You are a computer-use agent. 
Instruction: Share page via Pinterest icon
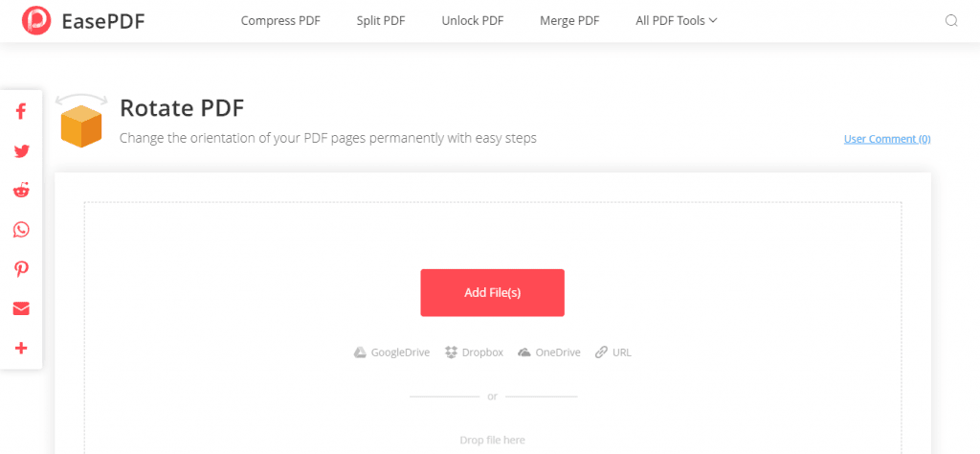pyautogui.click(x=21, y=269)
